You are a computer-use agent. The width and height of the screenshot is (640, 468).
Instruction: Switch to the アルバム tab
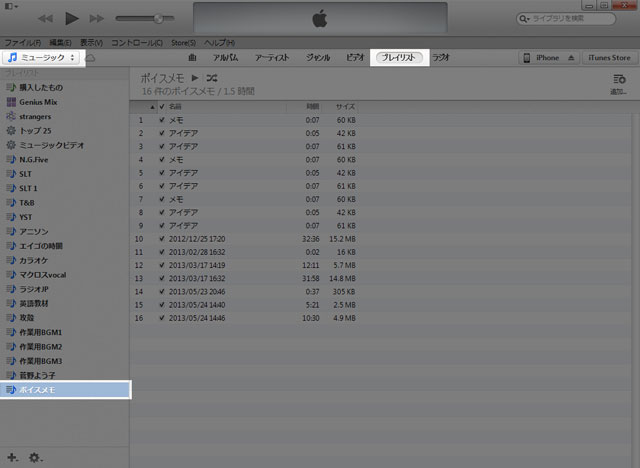click(225, 58)
